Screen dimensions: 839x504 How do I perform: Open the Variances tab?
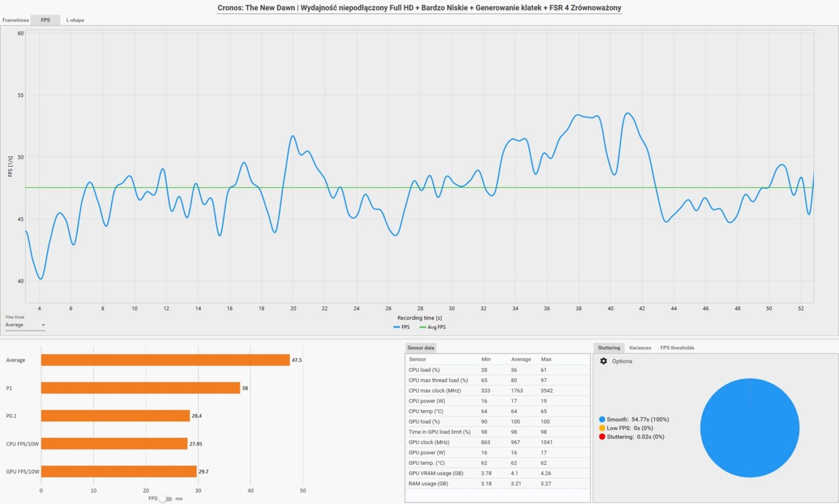[x=640, y=348]
